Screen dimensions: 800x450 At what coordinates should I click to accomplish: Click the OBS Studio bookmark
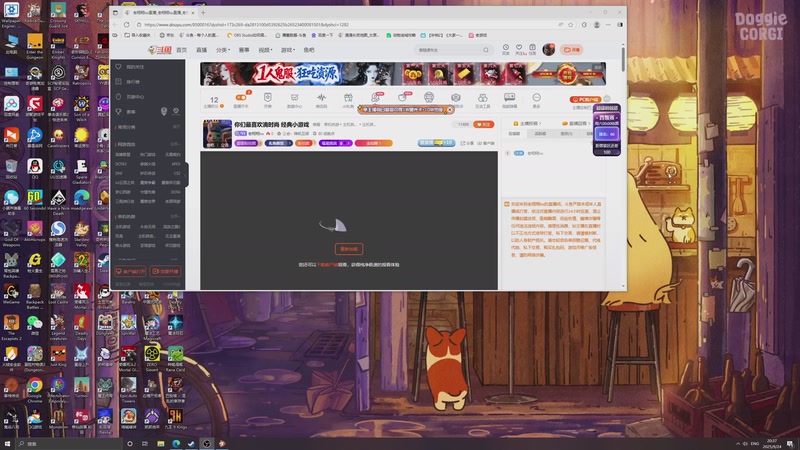tap(246, 35)
